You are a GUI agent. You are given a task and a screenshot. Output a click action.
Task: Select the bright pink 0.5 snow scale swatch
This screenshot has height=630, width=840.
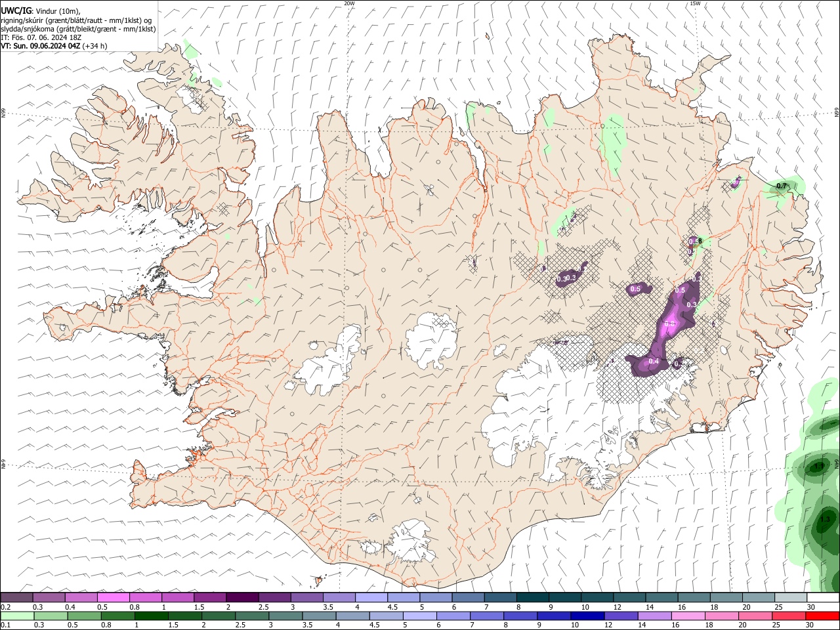(113, 597)
